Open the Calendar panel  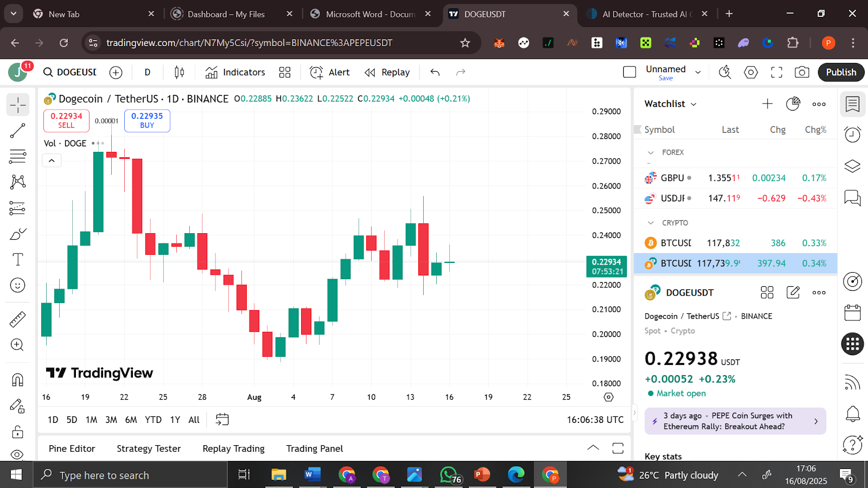click(852, 312)
